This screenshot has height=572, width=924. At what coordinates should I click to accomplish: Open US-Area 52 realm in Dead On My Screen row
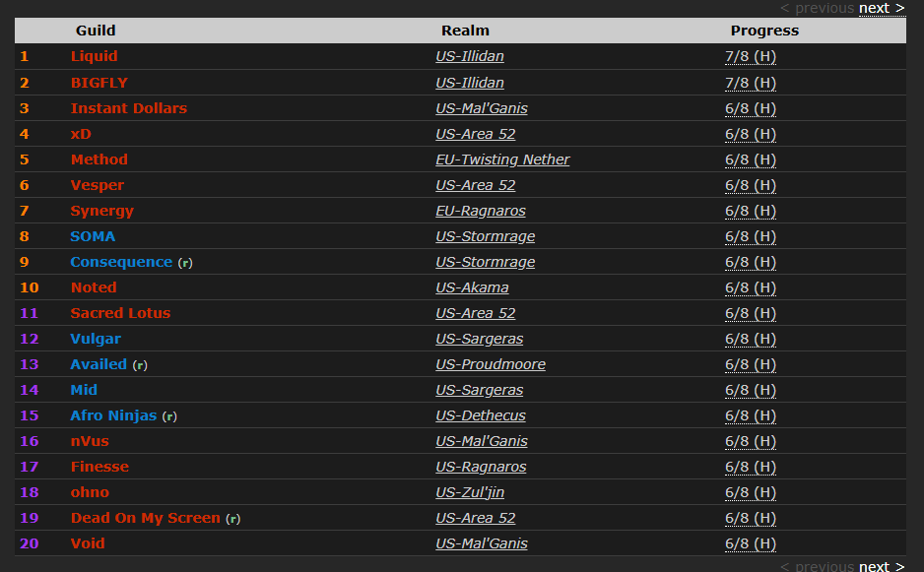(476, 518)
